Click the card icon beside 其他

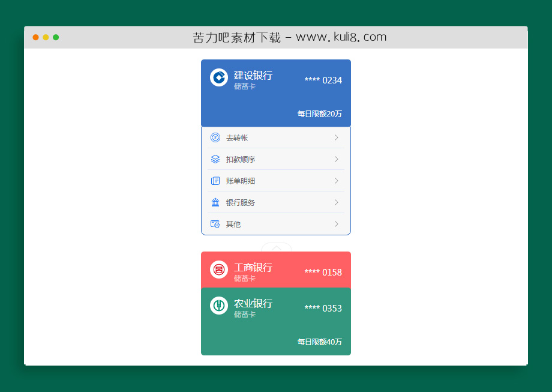tap(215, 224)
